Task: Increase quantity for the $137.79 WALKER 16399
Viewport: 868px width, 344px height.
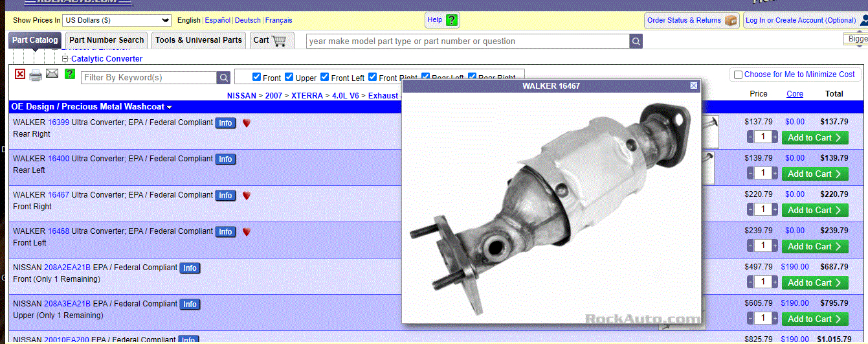Action: (x=774, y=137)
